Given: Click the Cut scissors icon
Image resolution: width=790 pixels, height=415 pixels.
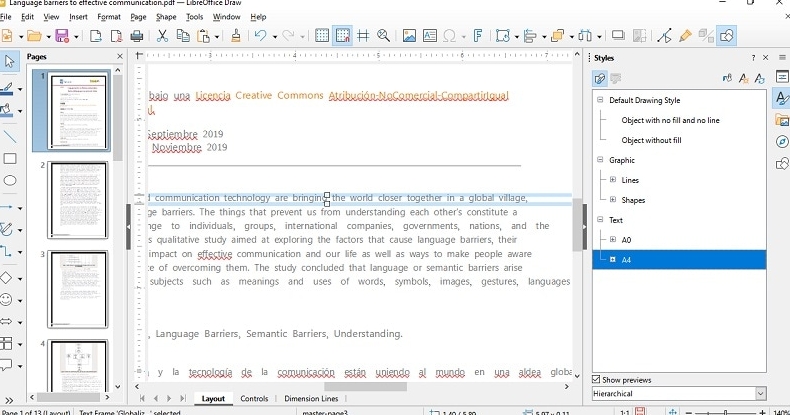Looking at the screenshot, I should [x=161, y=36].
